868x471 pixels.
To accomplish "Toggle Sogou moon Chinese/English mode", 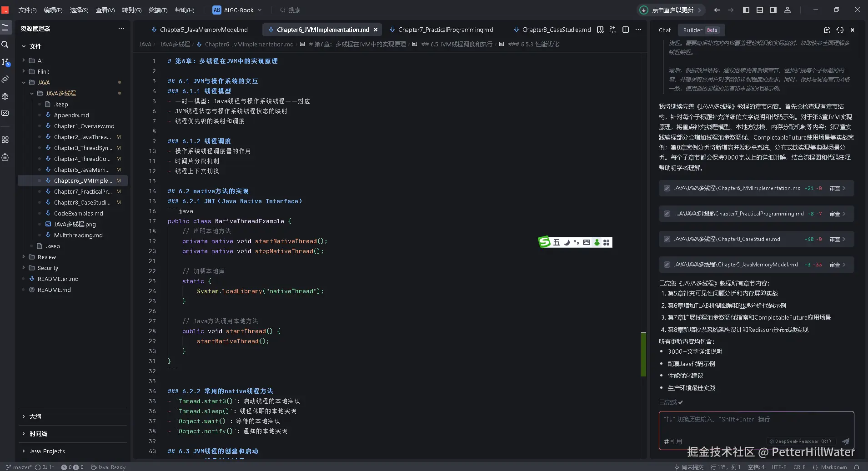I will pos(567,242).
